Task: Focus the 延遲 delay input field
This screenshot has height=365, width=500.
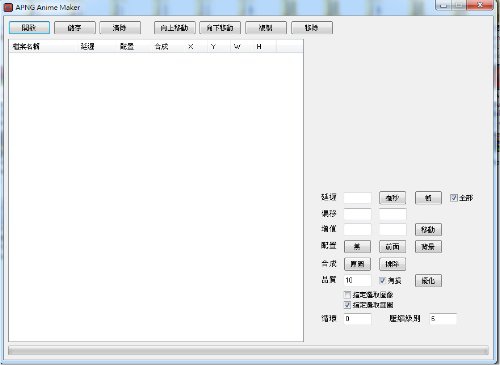Action: tap(357, 198)
